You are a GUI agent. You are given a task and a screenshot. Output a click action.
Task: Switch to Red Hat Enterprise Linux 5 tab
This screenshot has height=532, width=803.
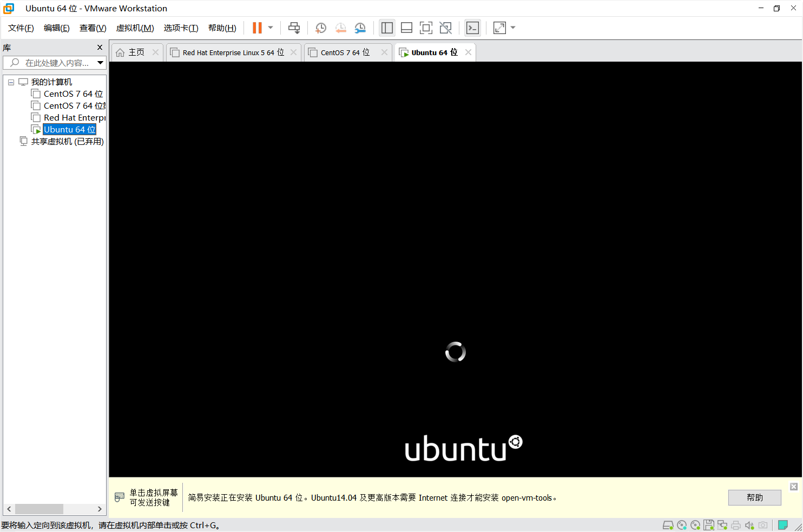(x=233, y=52)
